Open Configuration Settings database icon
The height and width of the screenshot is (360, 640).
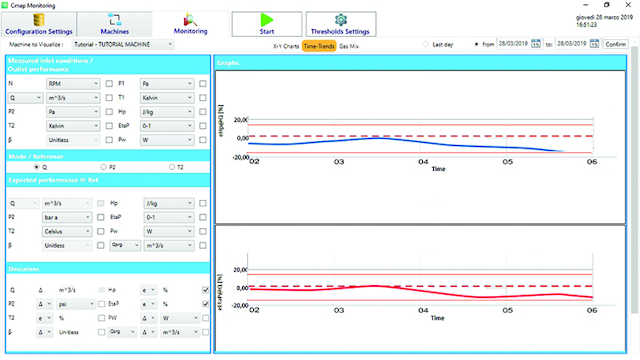click(39, 20)
